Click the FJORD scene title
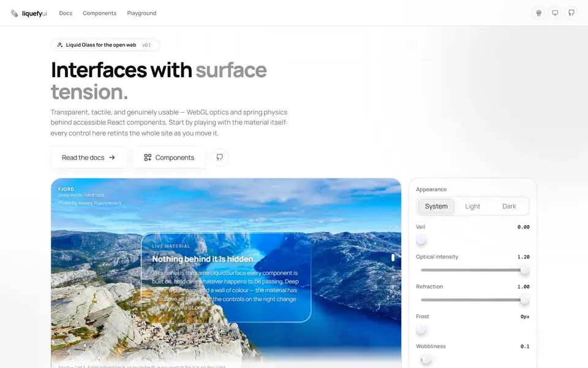Viewport: 588px width, 368px height. point(66,190)
